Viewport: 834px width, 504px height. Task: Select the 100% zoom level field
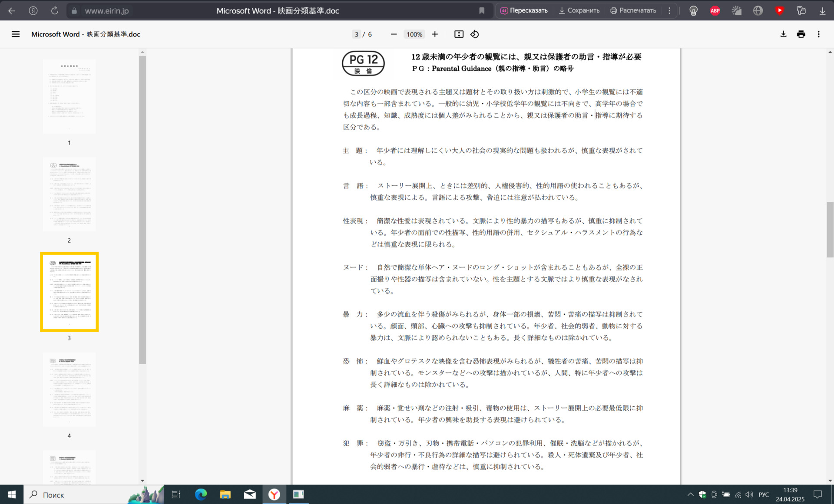pos(414,34)
